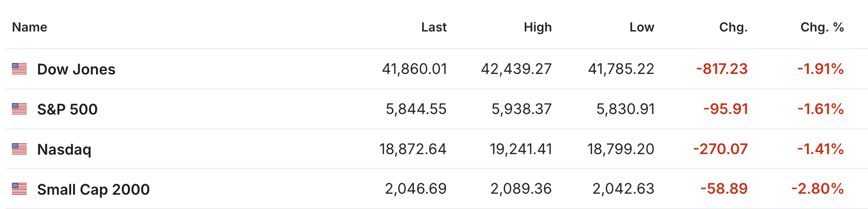Select Small Cap 2000 percent change -2.80%
Image resolution: width=868 pixels, height=209 pixels.
coord(817,189)
